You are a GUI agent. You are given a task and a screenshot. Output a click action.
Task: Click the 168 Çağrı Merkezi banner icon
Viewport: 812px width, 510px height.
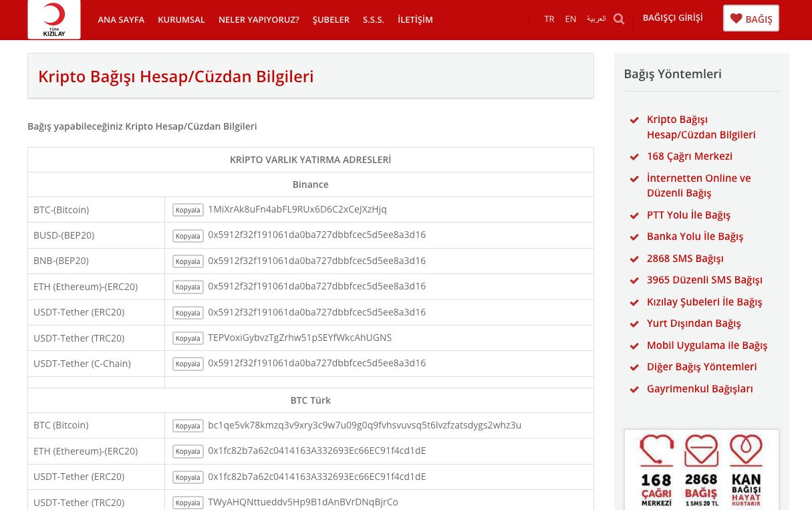(x=656, y=471)
